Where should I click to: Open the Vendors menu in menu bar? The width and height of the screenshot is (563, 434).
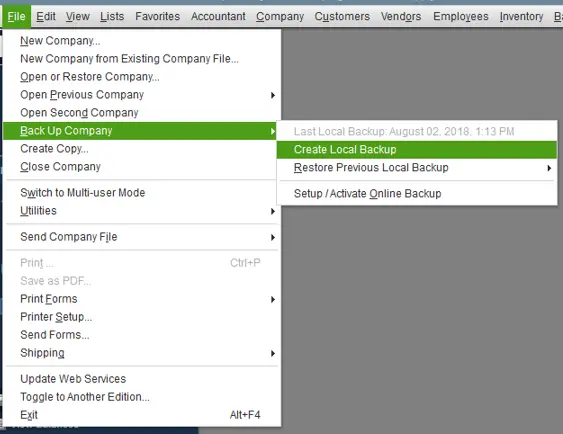click(401, 17)
